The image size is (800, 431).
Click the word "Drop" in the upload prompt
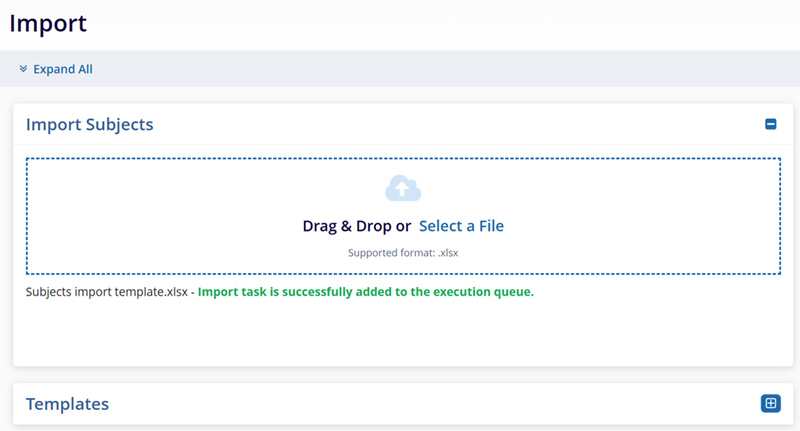pyautogui.click(x=375, y=226)
